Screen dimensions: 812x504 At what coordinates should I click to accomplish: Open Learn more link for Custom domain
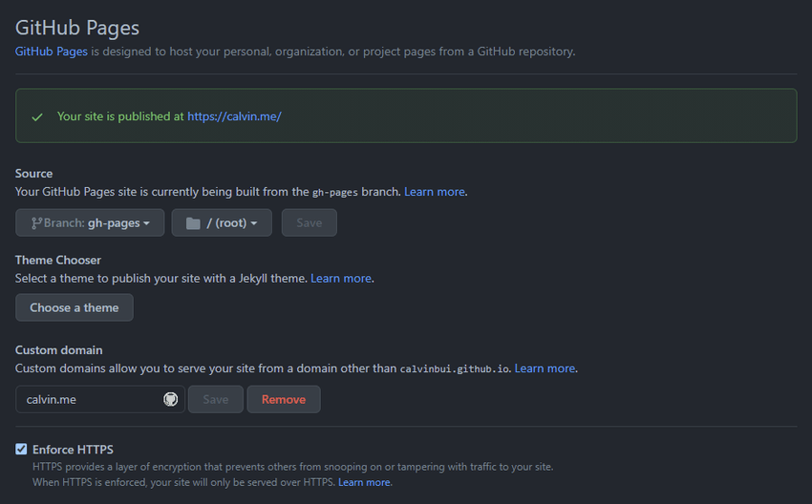545,368
